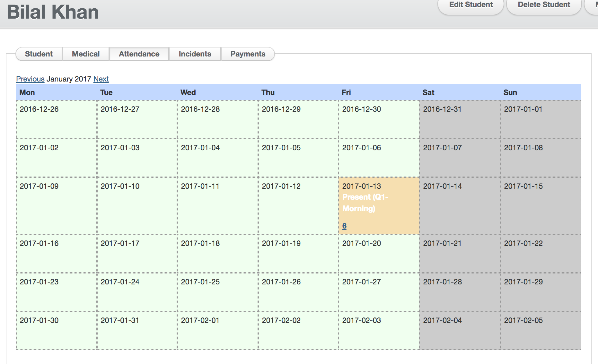Click Present (Q1-Morning) attendance entry
The height and width of the screenshot is (364, 598).
pos(365,203)
